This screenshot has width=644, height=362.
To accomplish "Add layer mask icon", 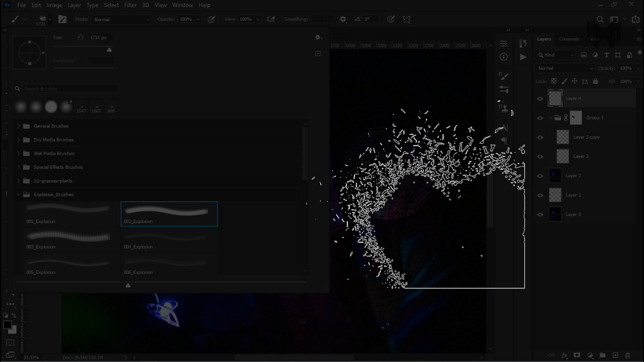I will [577, 355].
